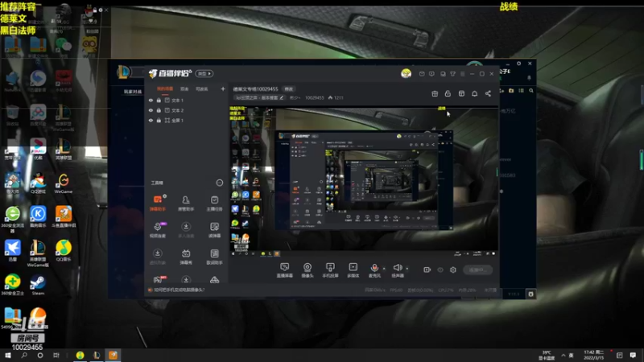
Task: Click the record video icon by the preview eye
Action: tap(427, 269)
